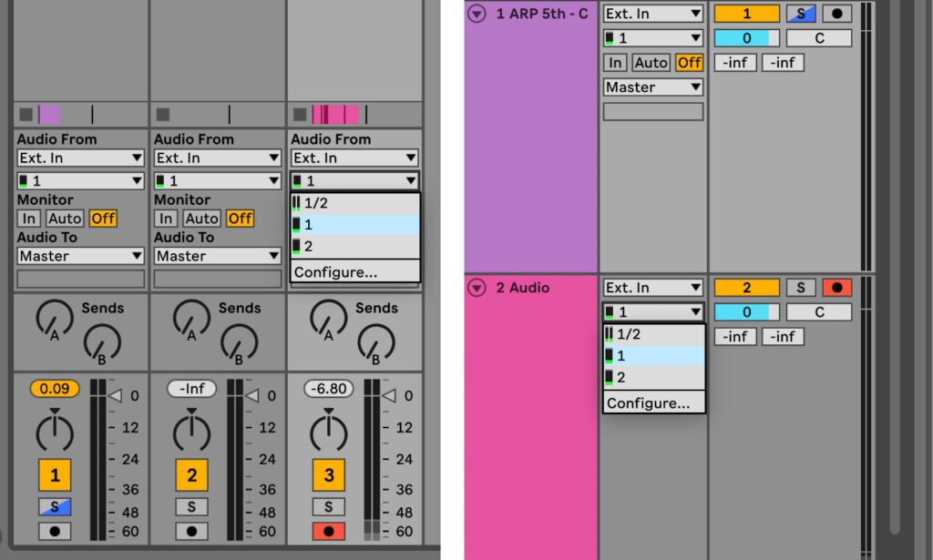This screenshot has width=933, height=560.
Task: Set session track 1 monitor to In
Action: click(28, 219)
